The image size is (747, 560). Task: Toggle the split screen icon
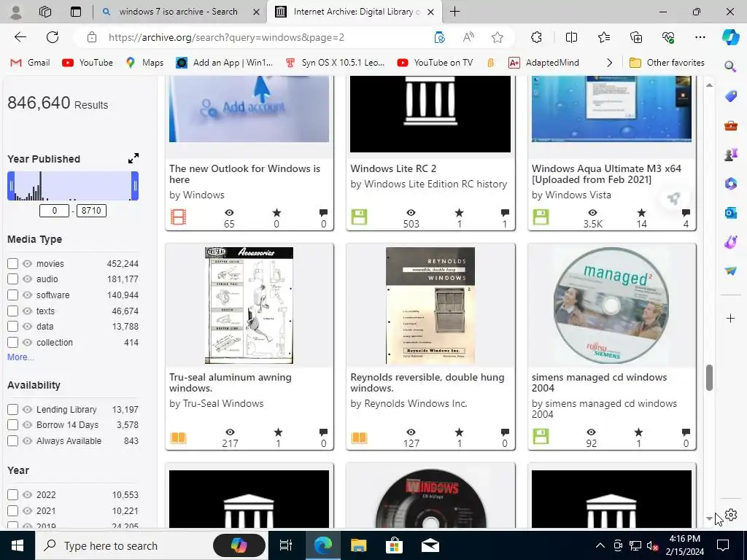[571, 37]
